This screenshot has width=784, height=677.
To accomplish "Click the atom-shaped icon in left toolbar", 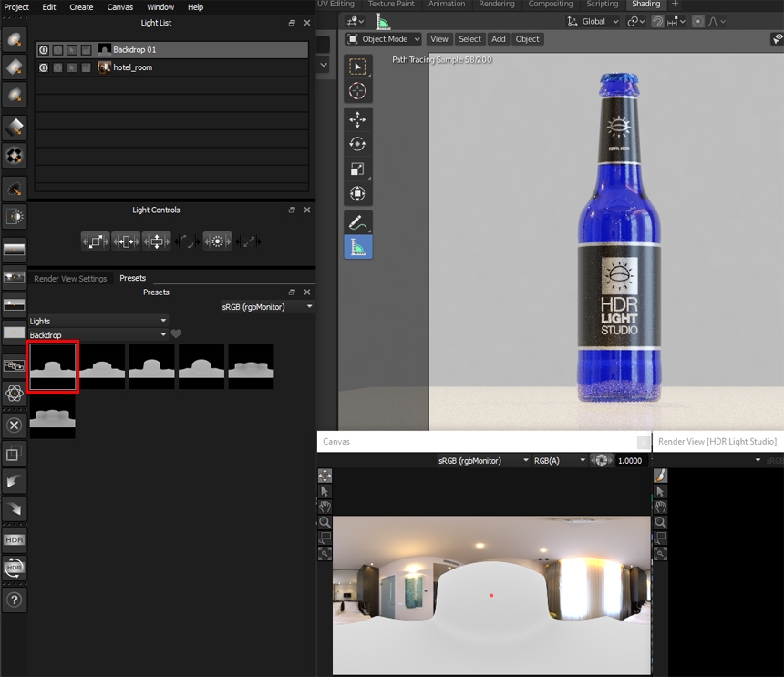I will 15,394.
